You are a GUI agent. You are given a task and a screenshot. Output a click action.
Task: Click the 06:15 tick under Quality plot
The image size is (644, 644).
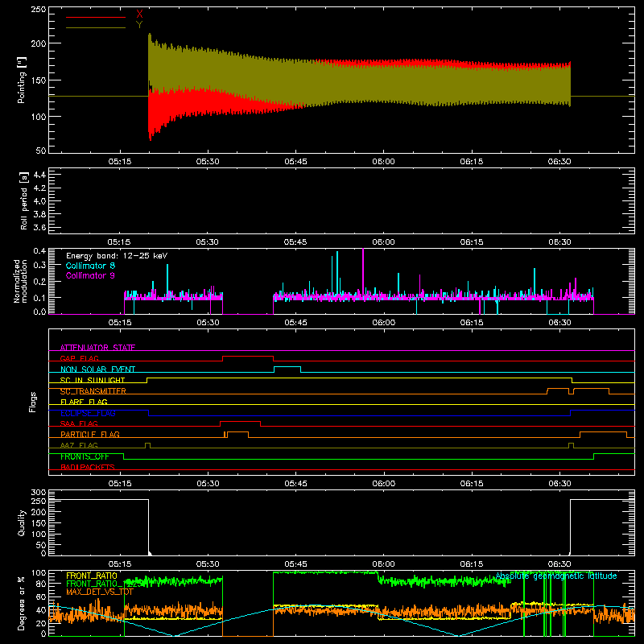pos(472,564)
